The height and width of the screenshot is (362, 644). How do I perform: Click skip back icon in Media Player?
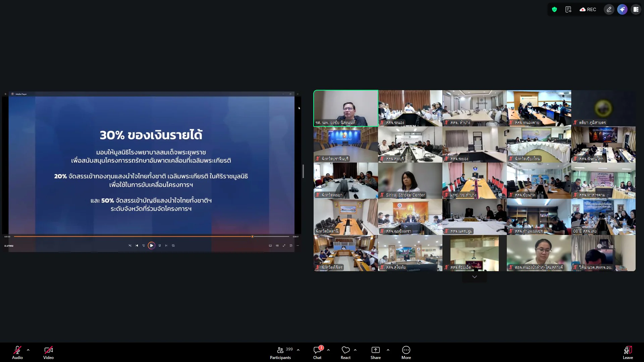(144, 245)
